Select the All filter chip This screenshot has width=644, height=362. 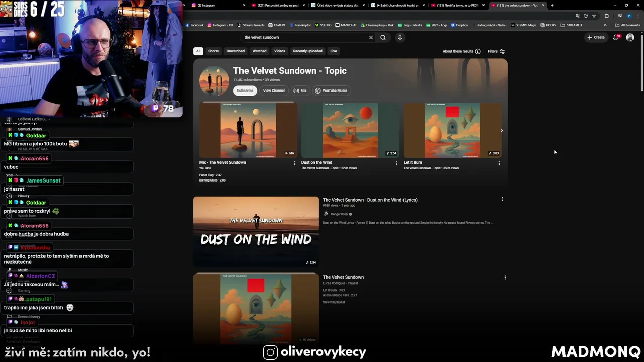pos(198,51)
